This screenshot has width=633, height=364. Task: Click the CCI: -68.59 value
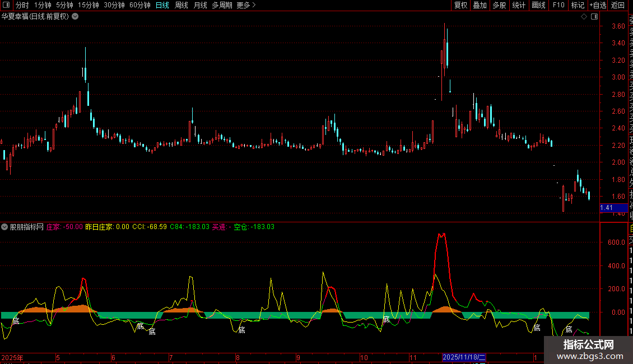click(x=150, y=227)
